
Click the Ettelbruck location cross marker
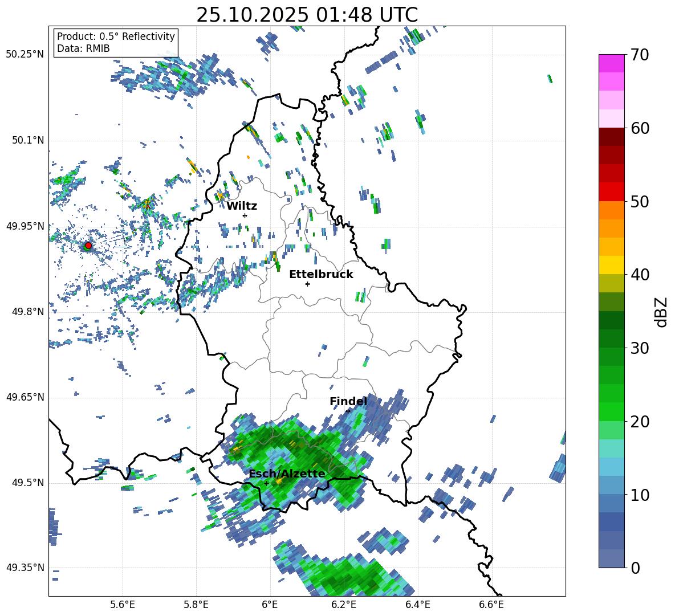[x=307, y=284]
